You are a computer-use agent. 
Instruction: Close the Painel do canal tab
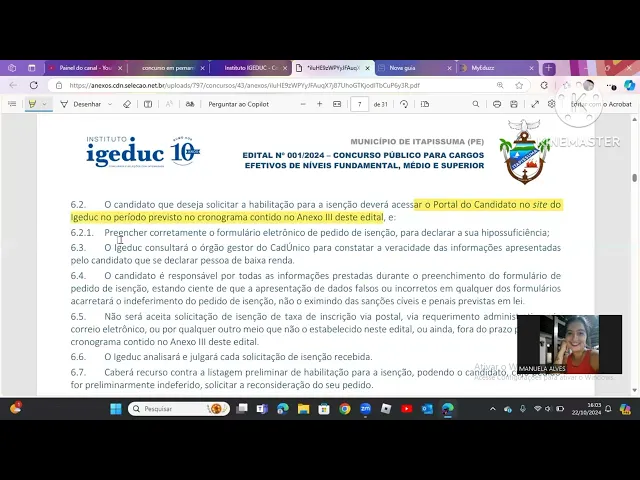[120, 68]
